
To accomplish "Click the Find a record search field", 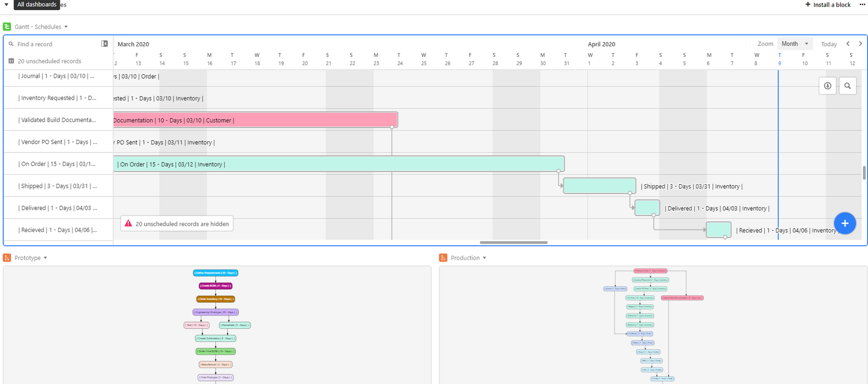I will 53,44.
